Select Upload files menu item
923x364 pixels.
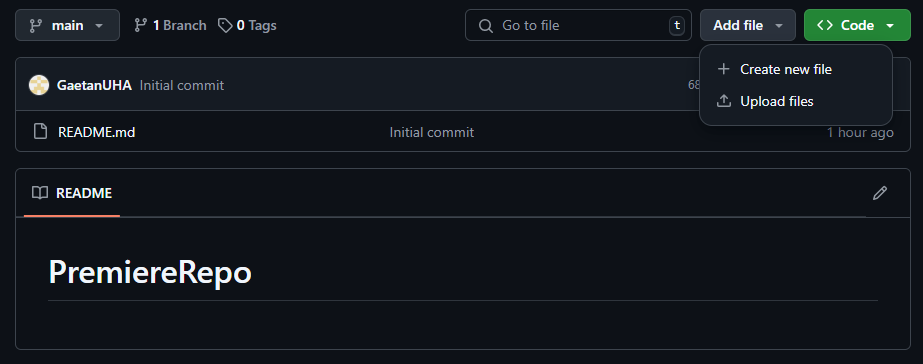click(x=796, y=101)
